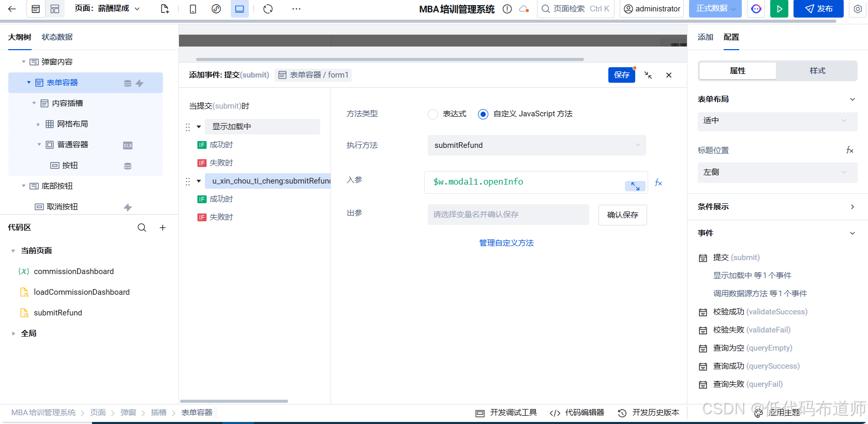Select the 表达式 radio option
The image size is (868, 424).
(433, 114)
